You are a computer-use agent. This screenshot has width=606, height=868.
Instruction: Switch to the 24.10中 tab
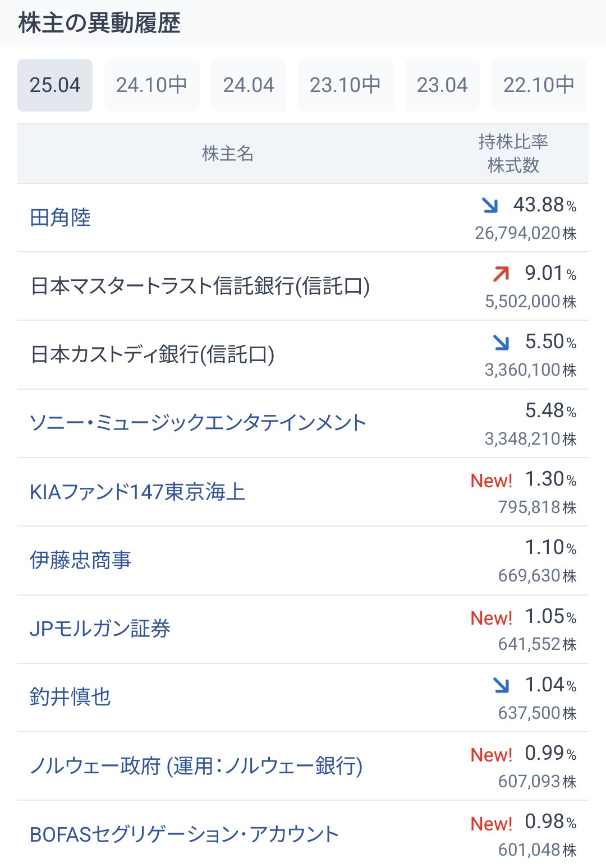(151, 85)
